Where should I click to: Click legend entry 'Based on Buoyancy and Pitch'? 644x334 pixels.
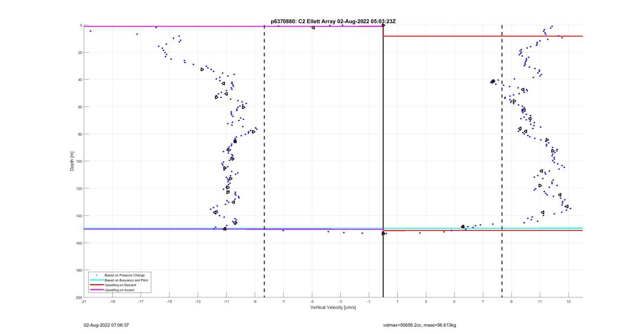[126, 280]
